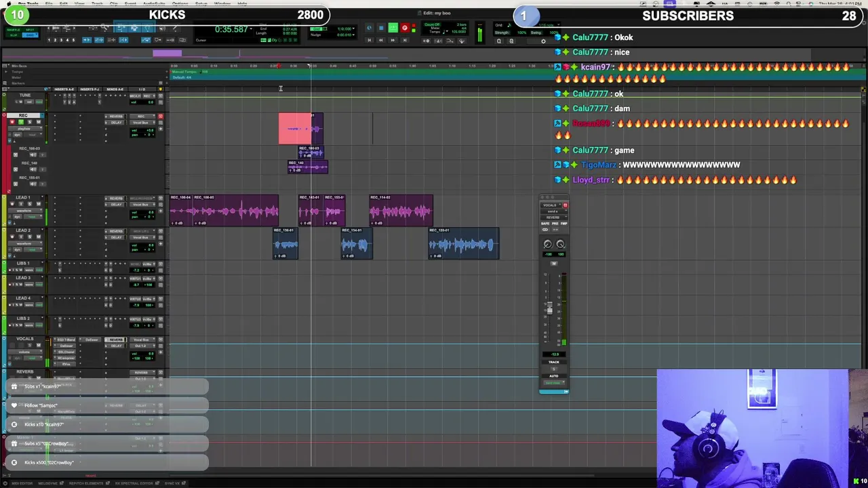868x488 pixels.
Task: Expand the Tempo ruler
Action: (6, 70)
